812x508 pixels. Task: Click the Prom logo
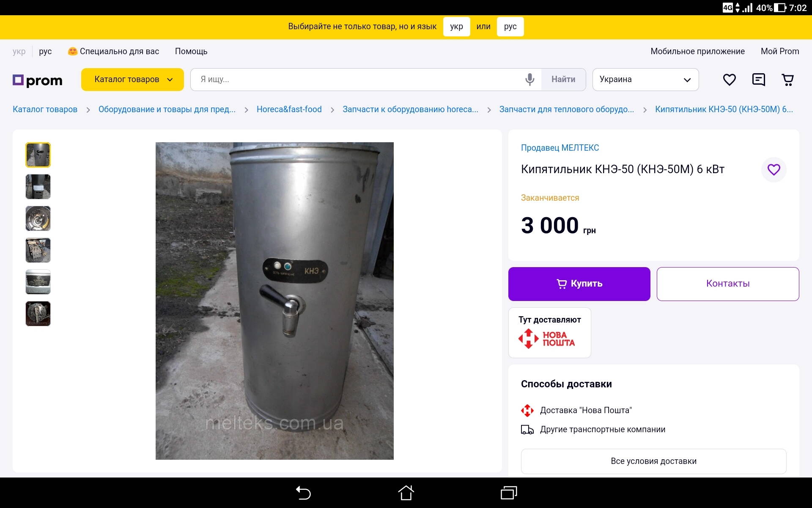[38, 80]
